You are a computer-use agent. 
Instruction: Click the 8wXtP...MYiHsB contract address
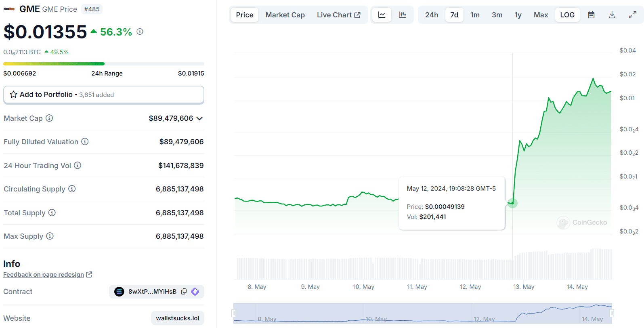tap(153, 291)
